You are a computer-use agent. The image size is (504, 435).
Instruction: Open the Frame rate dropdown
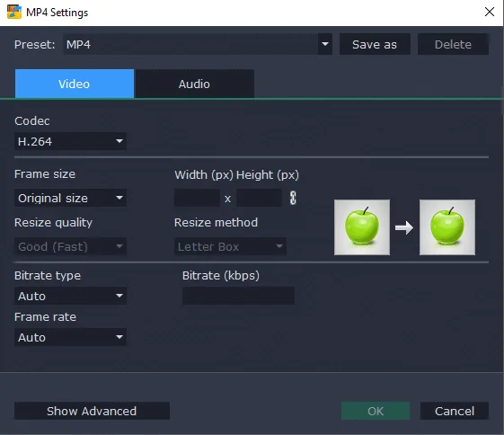coord(70,337)
